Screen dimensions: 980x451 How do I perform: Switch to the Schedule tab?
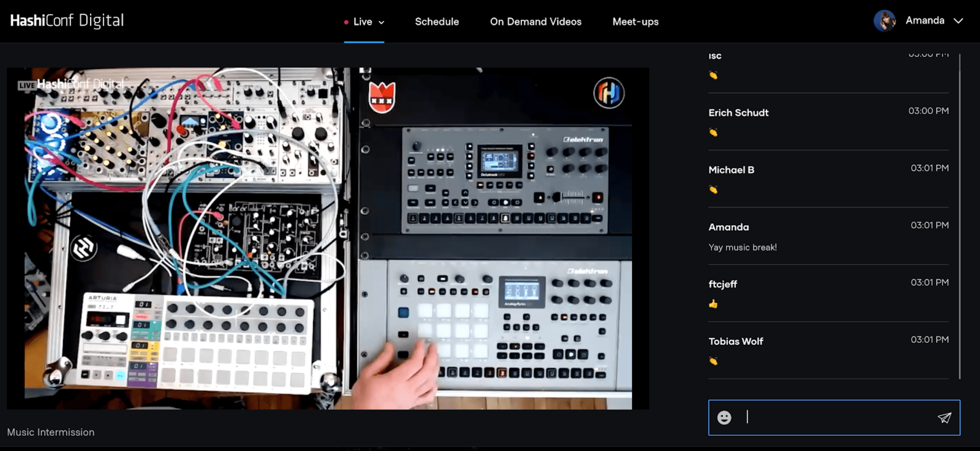(436, 22)
